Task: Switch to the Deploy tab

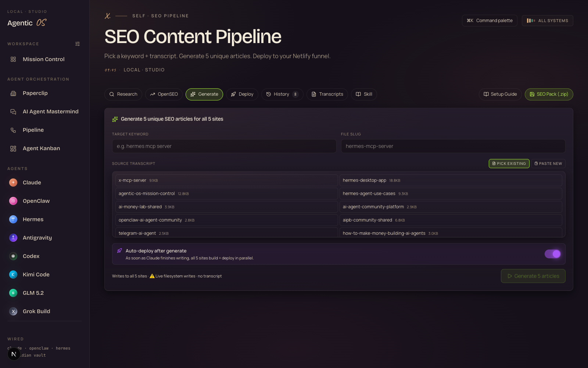Action: click(x=242, y=94)
